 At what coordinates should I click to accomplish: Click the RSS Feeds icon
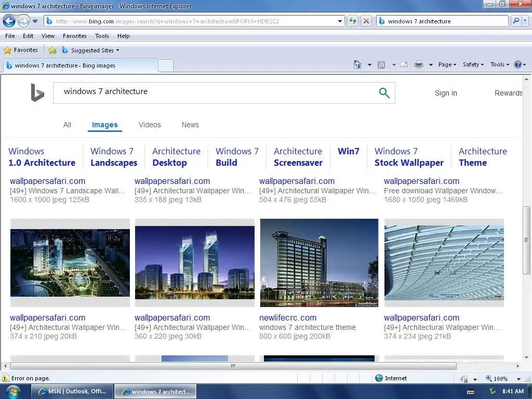(x=381, y=64)
